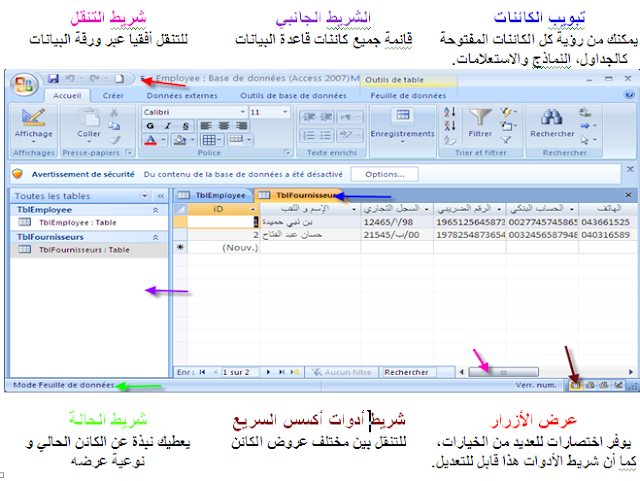Screen dimensions: 640x481
Task: Save using the quick access save icon
Action: click(x=53, y=78)
